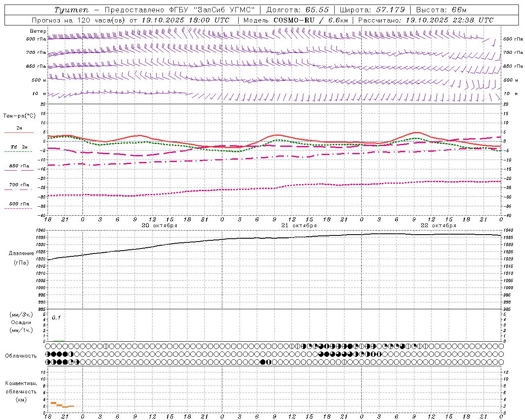Click the '850 гПа' temperature legend entry
The image size is (525, 420).
pos(19,166)
